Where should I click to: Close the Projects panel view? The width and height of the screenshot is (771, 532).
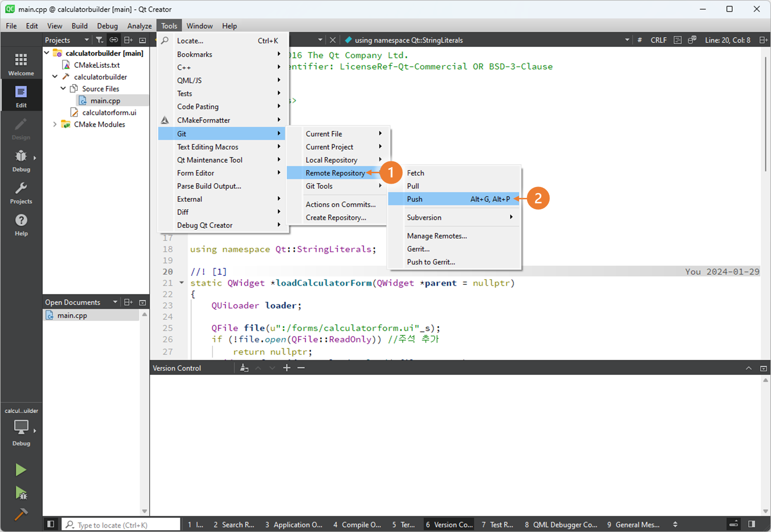tap(142, 40)
